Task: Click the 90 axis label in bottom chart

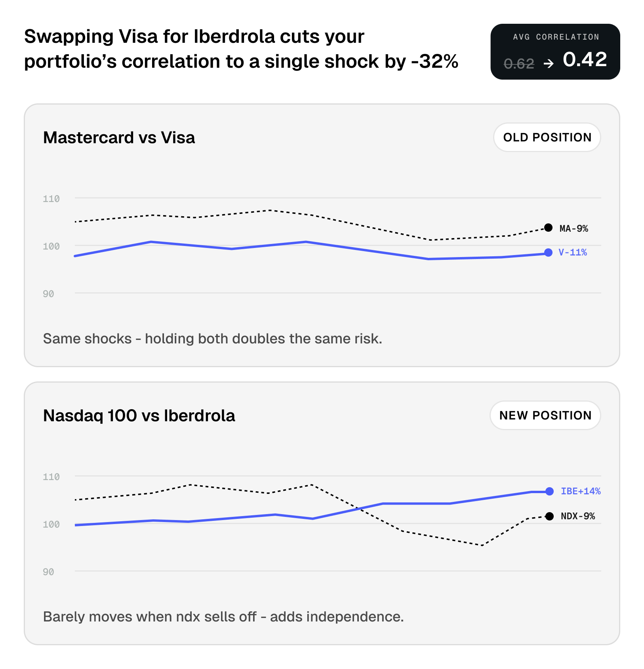Action: pyautogui.click(x=48, y=572)
